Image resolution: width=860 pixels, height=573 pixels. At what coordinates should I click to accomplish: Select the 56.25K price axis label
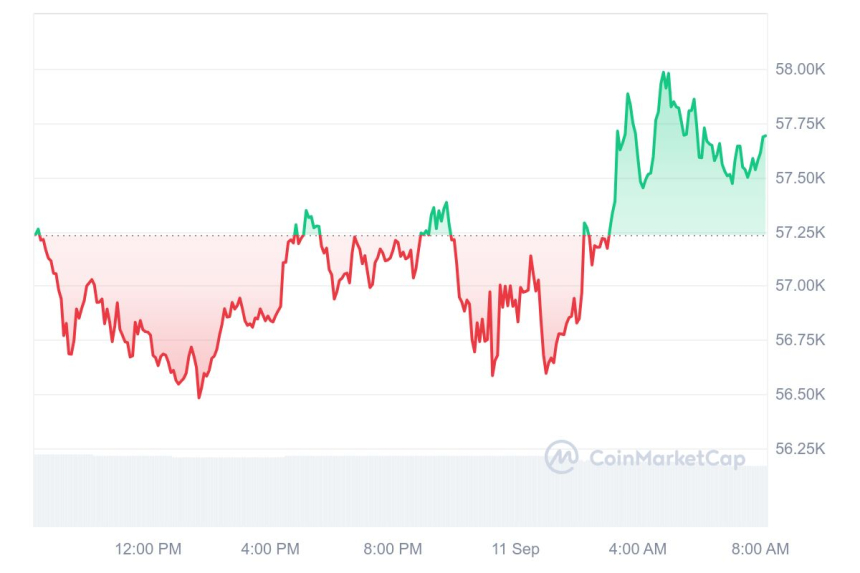point(798,449)
